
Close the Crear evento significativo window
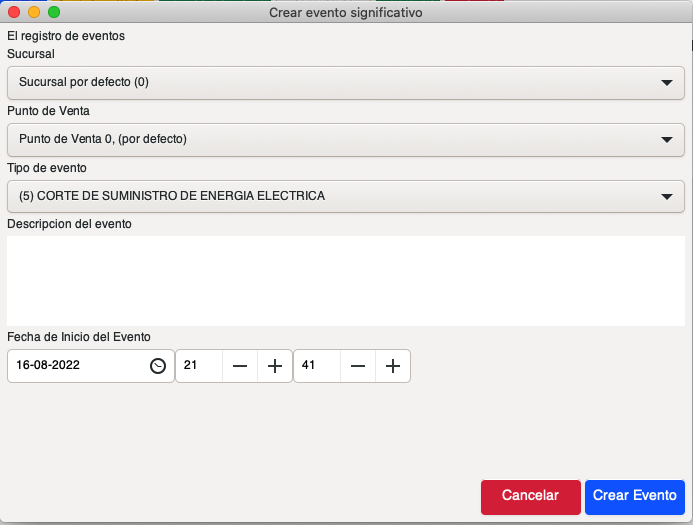click(x=14, y=13)
